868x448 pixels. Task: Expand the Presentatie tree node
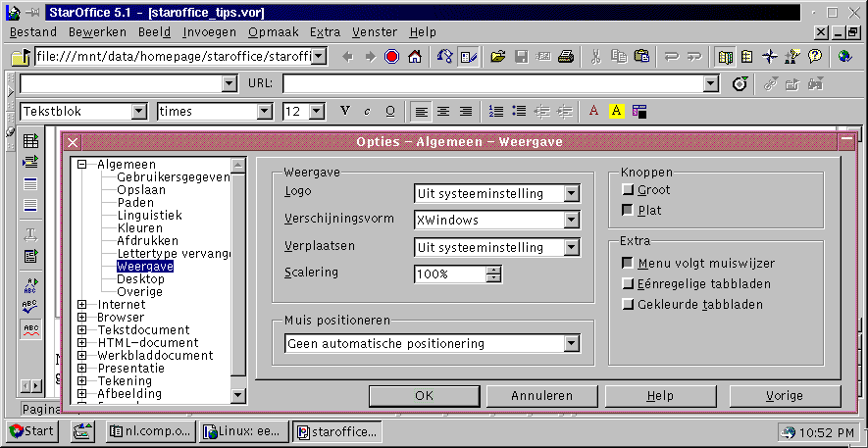pos(82,368)
